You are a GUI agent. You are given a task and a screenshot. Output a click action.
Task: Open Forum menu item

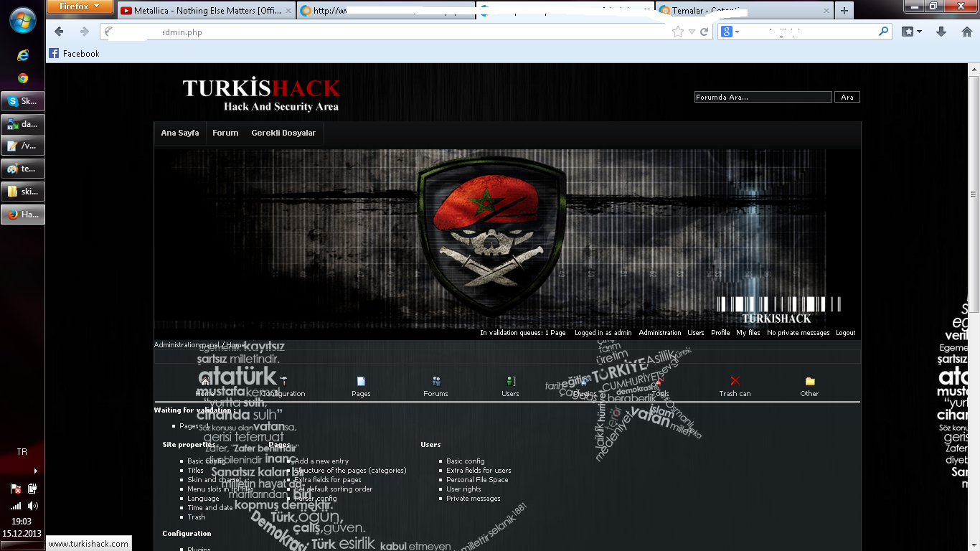(x=225, y=133)
